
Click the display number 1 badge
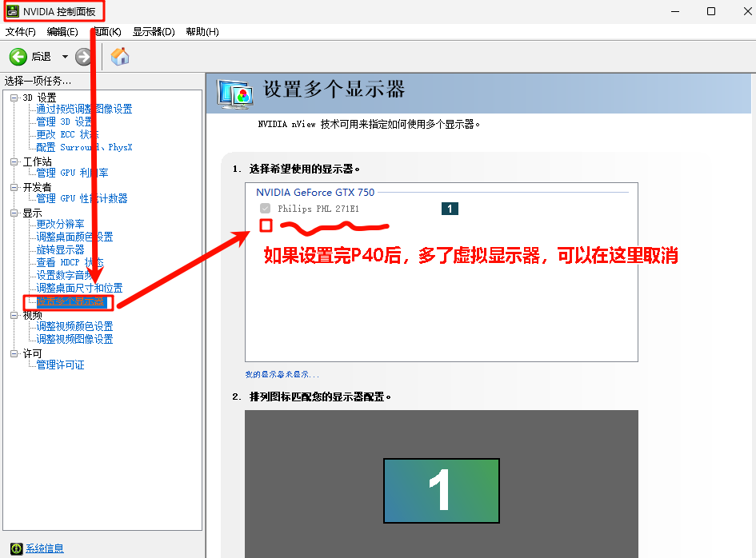[x=450, y=209]
